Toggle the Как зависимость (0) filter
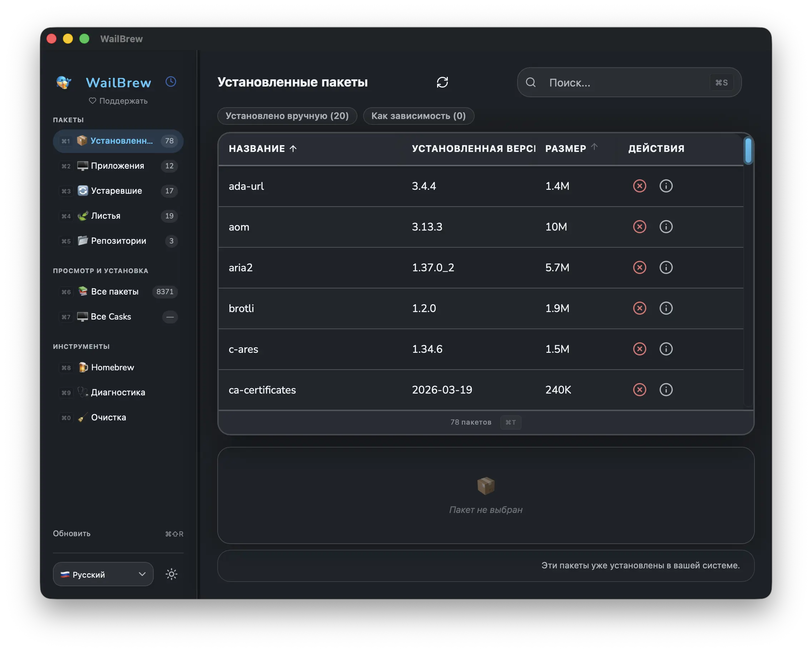The image size is (812, 652). point(419,115)
